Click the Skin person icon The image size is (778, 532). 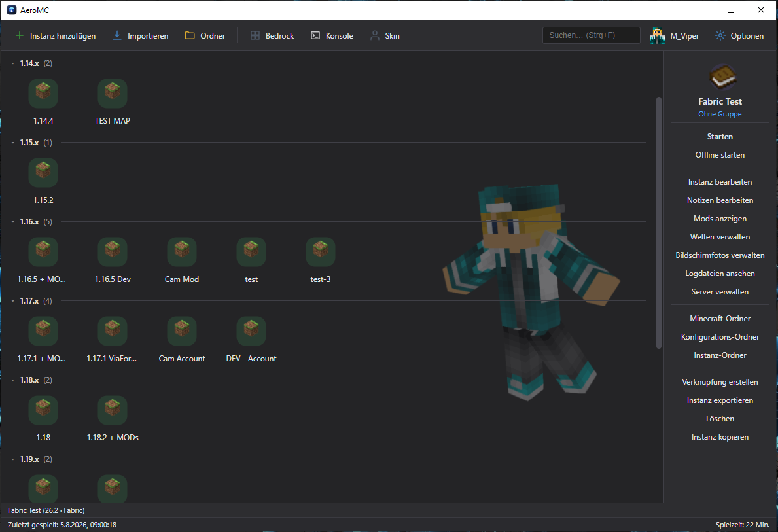[375, 36]
